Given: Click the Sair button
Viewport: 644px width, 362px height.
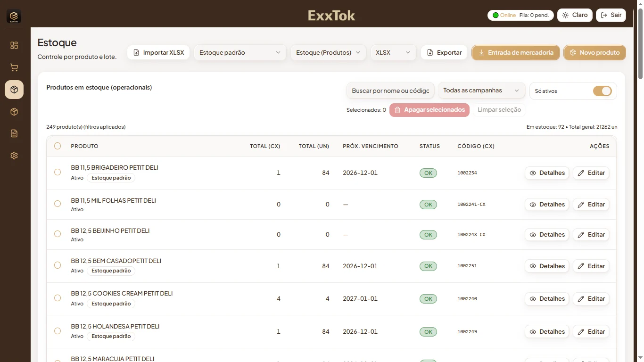Looking at the screenshot, I should coord(611,15).
